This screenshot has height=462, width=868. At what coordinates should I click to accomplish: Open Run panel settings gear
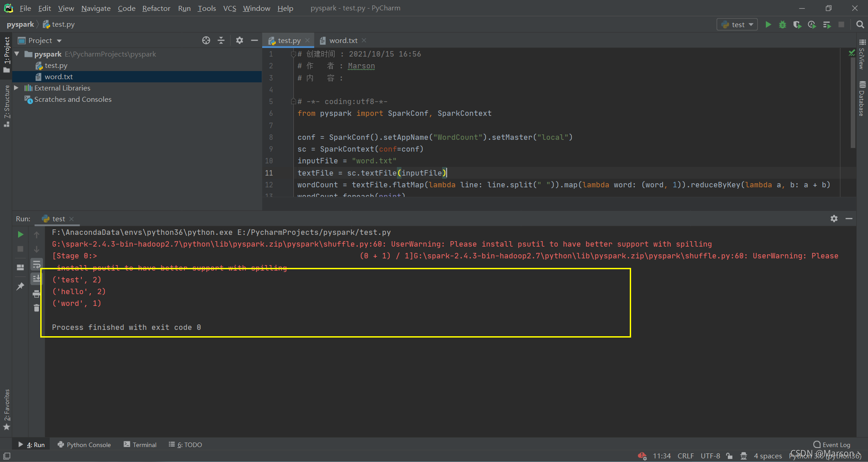click(x=834, y=219)
